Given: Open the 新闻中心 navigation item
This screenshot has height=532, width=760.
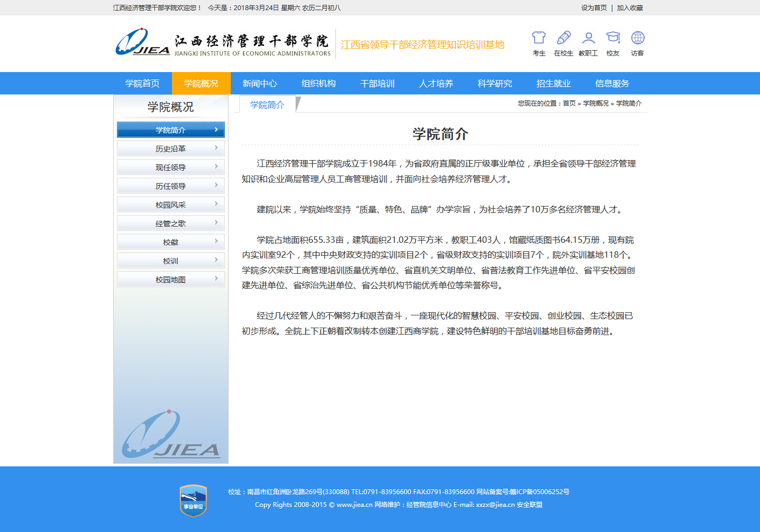Looking at the screenshot, I should (260, 83).
